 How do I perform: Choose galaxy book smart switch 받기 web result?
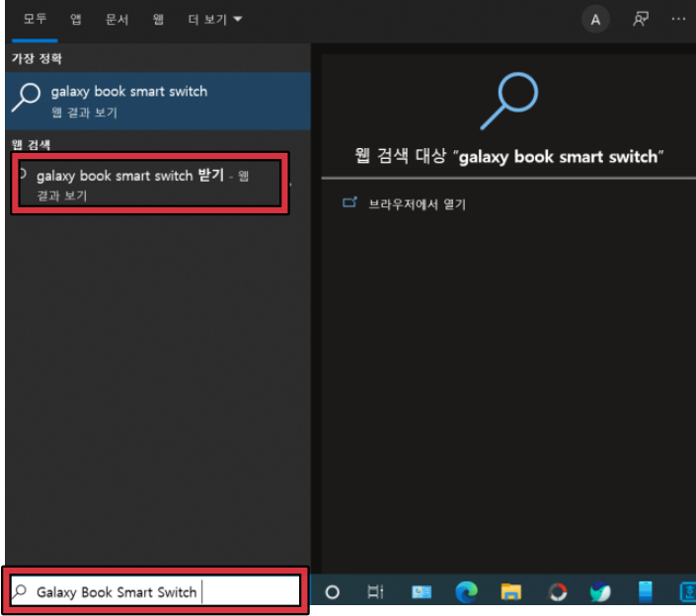tap(150, 184)
